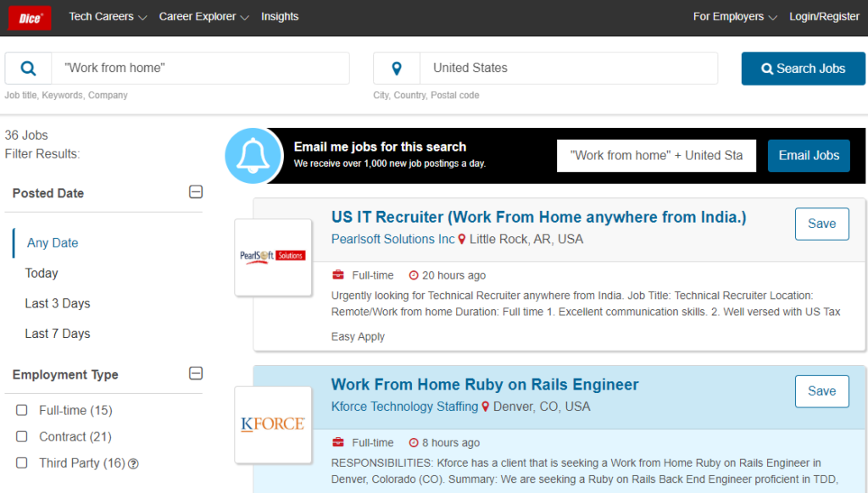868x493 pixels.
Task: Tick the Third Party filter checkbox
Action: (22, 463)
